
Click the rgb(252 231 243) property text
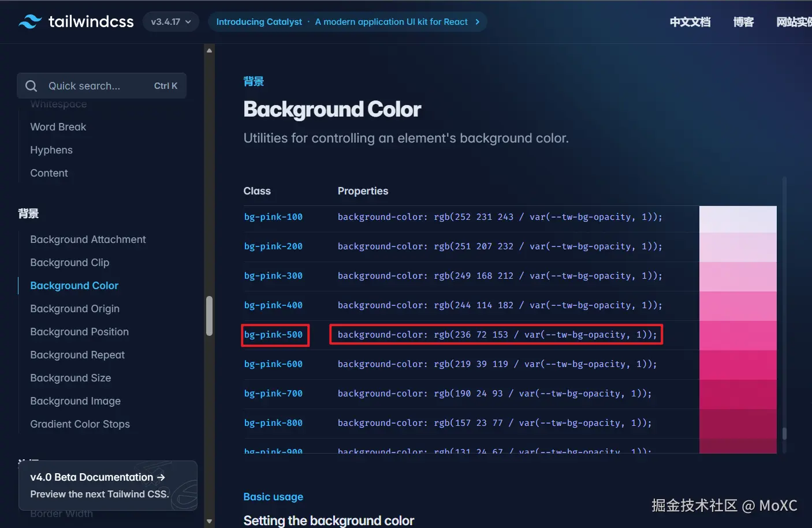point(500,217)
